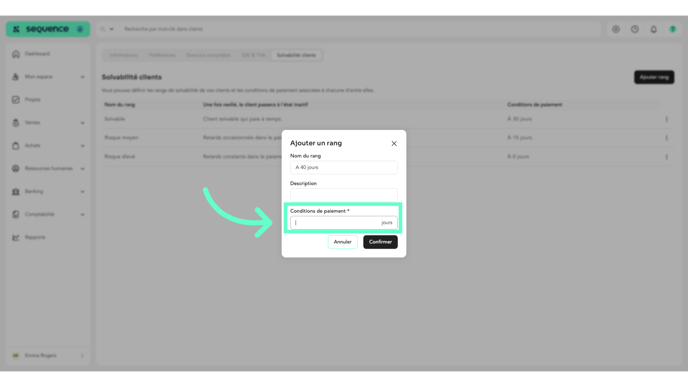688x387 pixels.
Task: Focus the Conditions de paiement field
Action: click(344, 222)
